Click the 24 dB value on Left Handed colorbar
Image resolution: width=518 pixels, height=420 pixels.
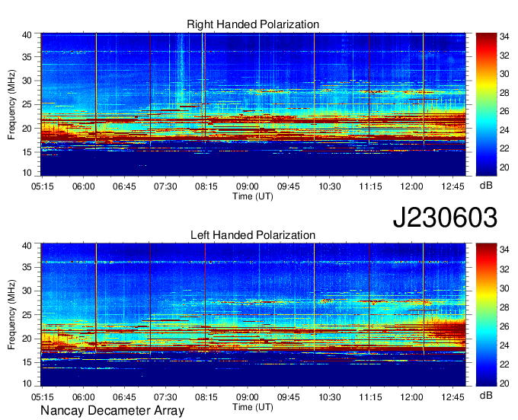504,345
